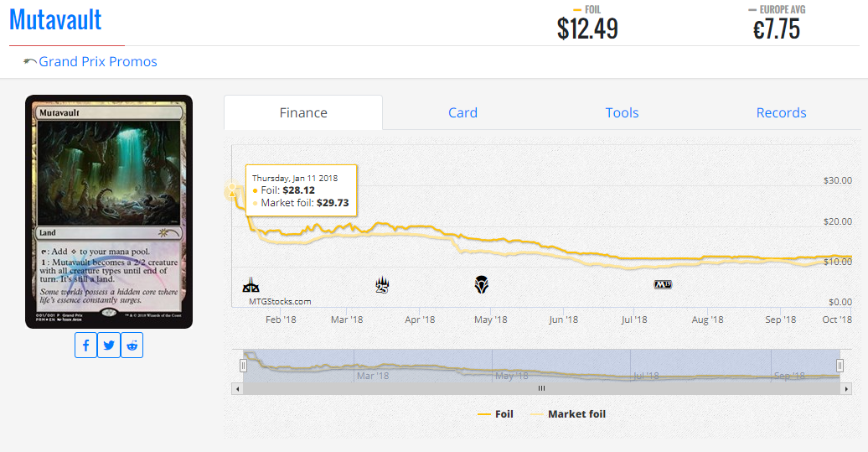This screenshot has height=452, width=868.
Task: Click the Mutavault card image
Action: tap(109, 211)
